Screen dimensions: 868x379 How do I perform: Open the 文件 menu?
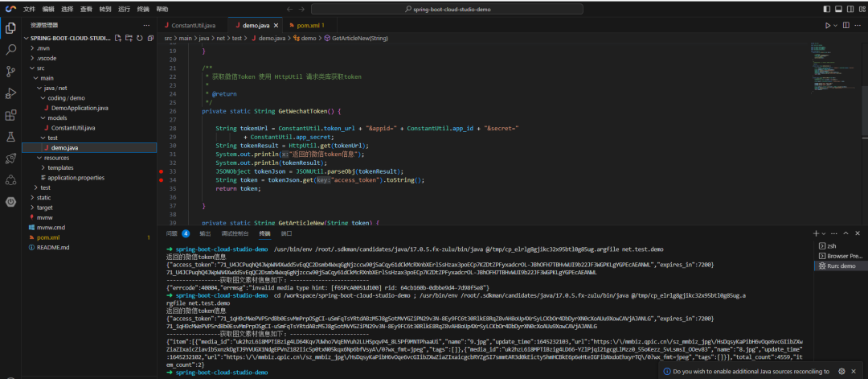pyautogui.click(x=29, y=9)
